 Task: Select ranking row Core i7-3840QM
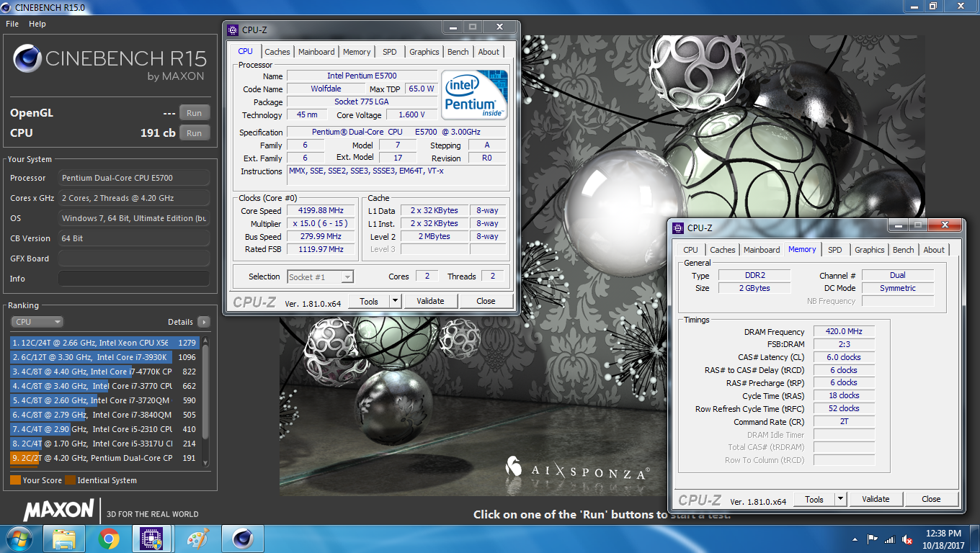tap(104, 415)
